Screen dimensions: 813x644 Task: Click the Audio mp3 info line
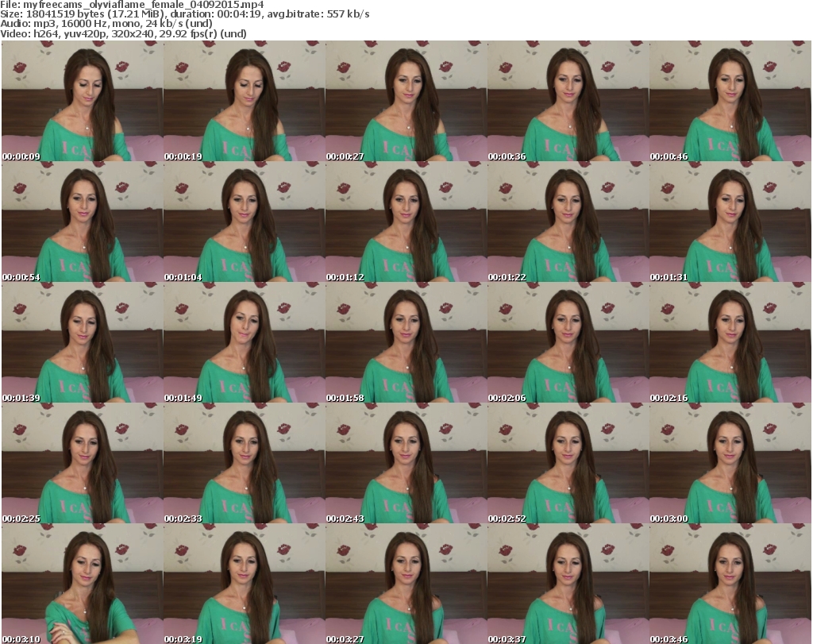[x=106, y=24]
